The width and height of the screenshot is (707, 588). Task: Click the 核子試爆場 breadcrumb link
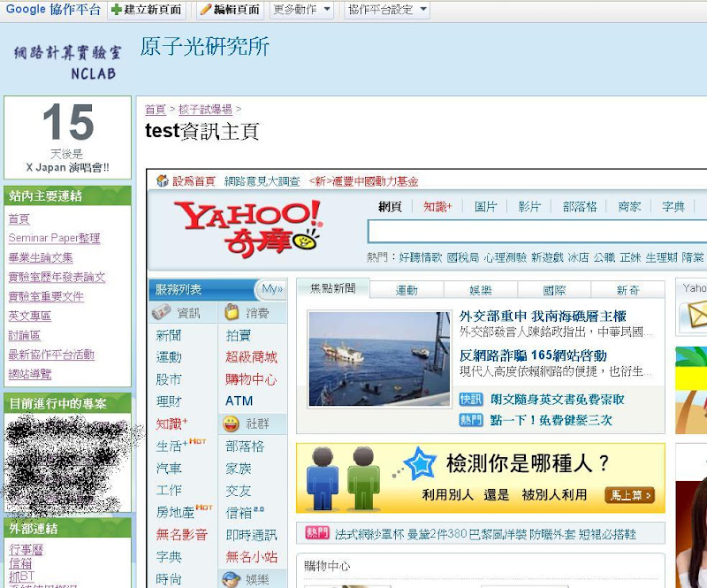point(205,110)
